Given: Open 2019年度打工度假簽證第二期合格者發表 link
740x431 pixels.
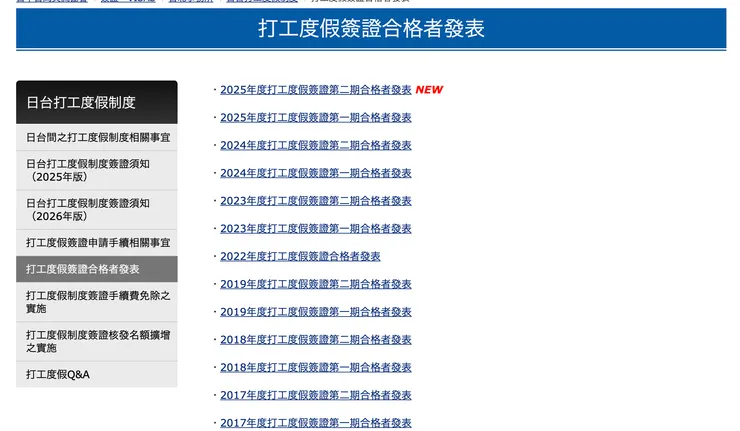Looking at the screenshot, I should 316,284.
